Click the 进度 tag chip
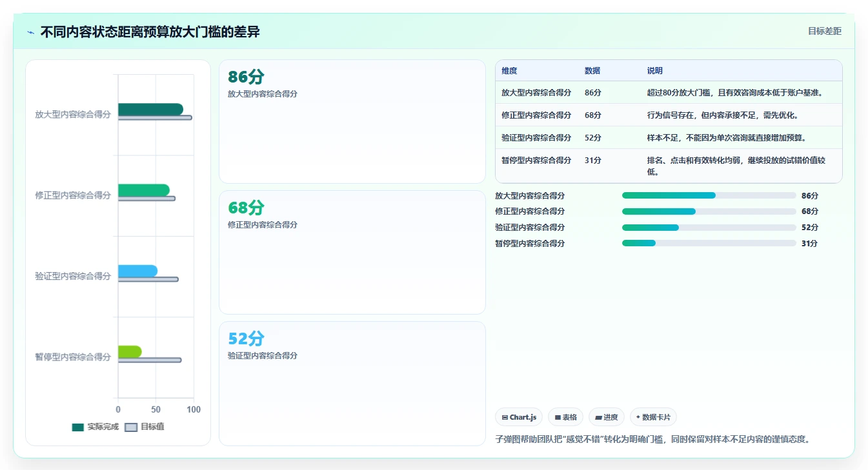868x470 pixels. point(607,417)
